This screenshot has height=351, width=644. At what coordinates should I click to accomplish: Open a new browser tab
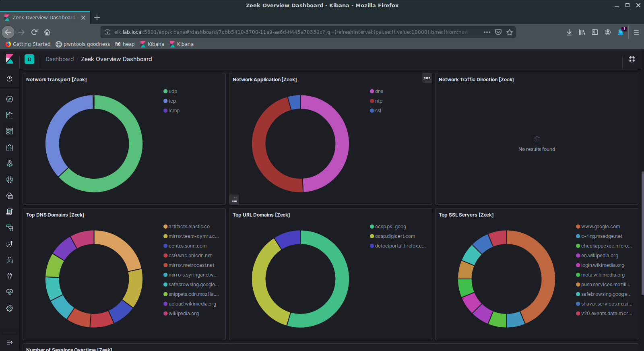tap(97, 17)
